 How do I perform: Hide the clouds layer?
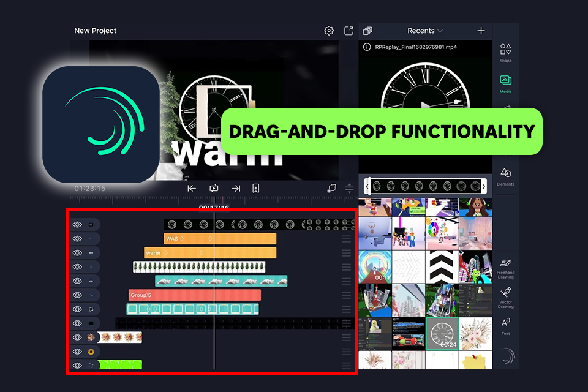(x=77, y=281)
